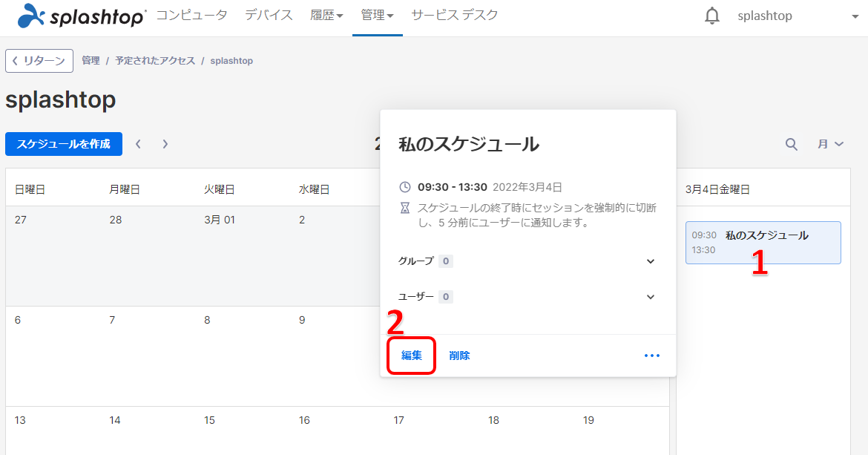Go to previous month arrow
This screenshot has height=455, width=868.
[x=139, y=144]
